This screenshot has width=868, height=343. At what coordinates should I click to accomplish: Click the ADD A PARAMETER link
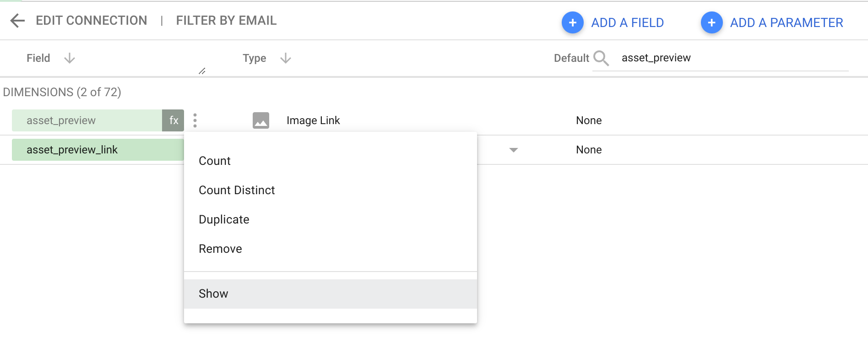[x=786, y=22]
